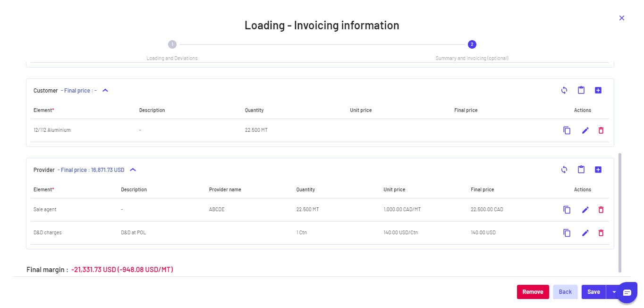Viewport: 644px width, 308px height.
Task: Edit the 12/112 Aluminium row
Action: click(585, 130)
